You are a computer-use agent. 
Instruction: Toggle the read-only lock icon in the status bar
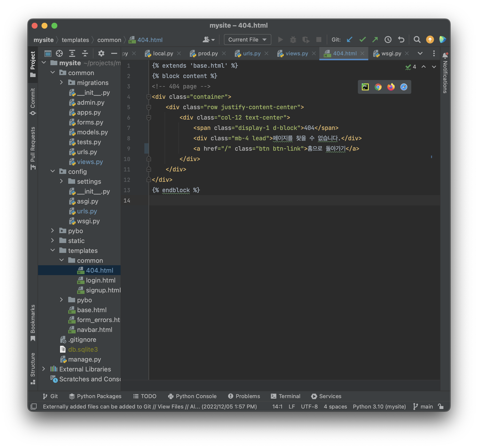[x=441, y=406]
